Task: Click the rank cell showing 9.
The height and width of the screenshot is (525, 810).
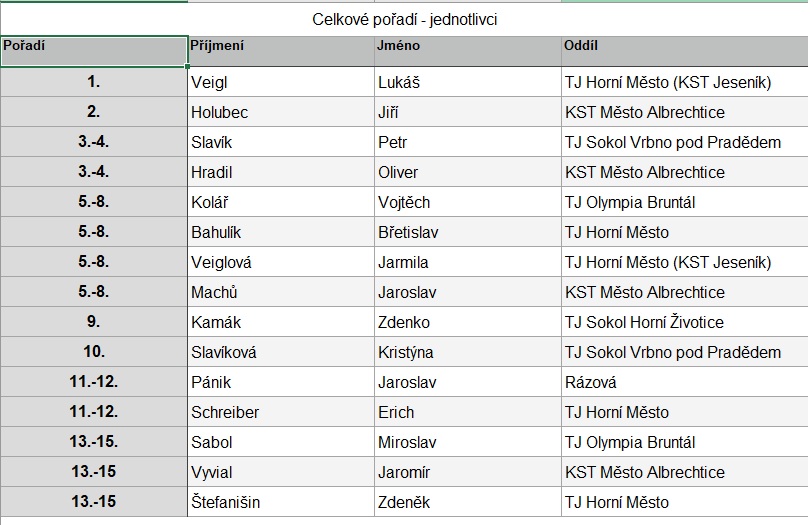Action: (x=94, y=322)
